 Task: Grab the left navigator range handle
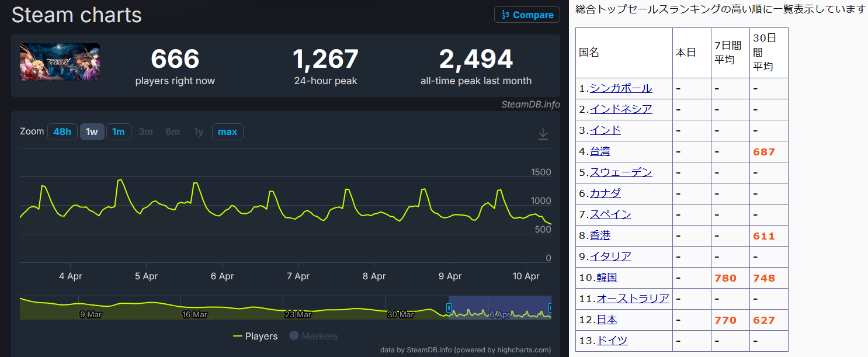click(x=449, y=307)
